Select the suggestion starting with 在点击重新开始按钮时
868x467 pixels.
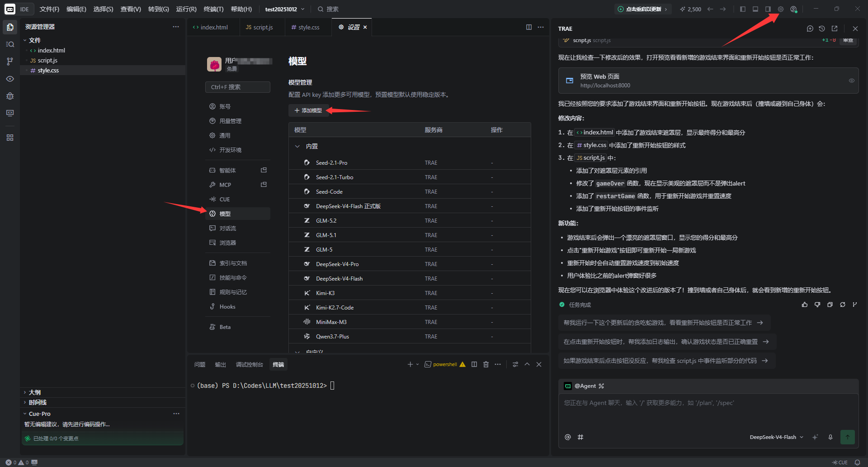pos(667,342)
